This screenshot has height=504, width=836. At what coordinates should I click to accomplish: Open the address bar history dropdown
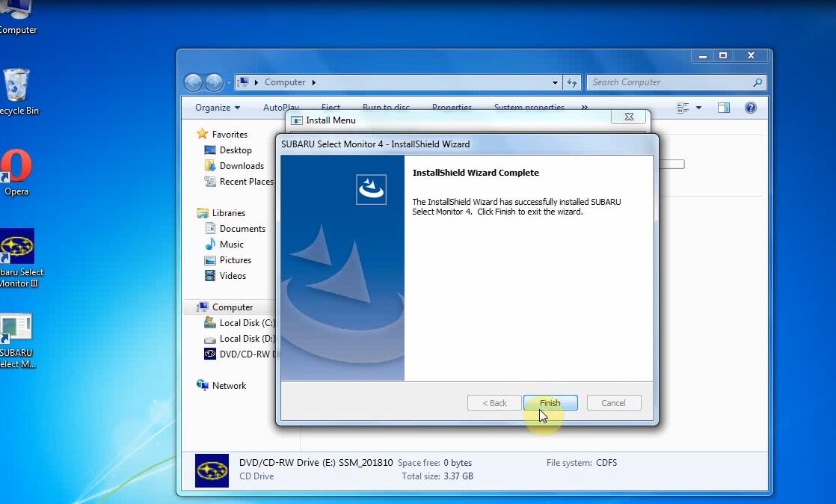tap(555, 82)
